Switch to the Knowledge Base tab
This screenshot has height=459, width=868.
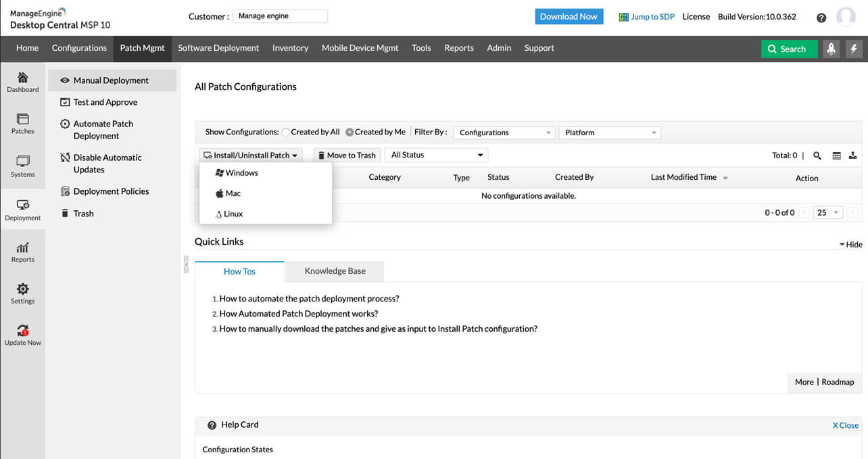335,271
